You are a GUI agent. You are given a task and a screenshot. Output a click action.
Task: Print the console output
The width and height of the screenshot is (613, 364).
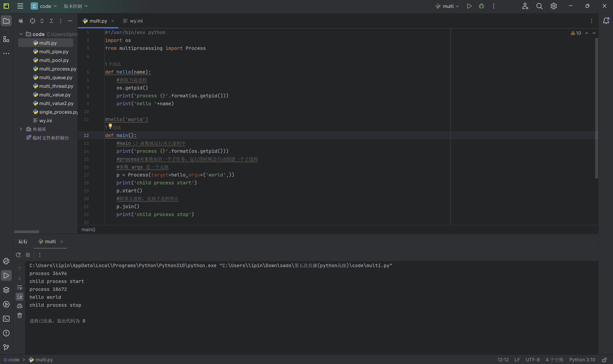click(20, 306)
